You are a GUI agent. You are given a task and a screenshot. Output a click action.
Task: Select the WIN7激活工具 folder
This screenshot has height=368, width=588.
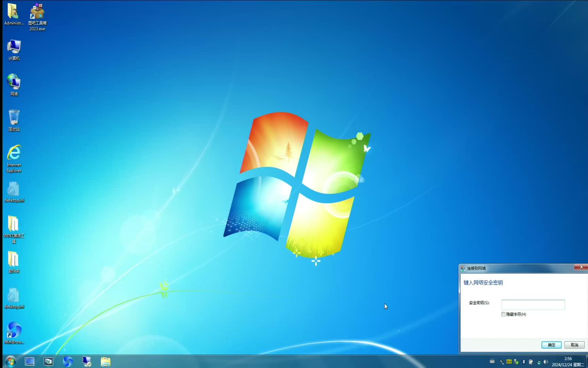coord(14,229)
